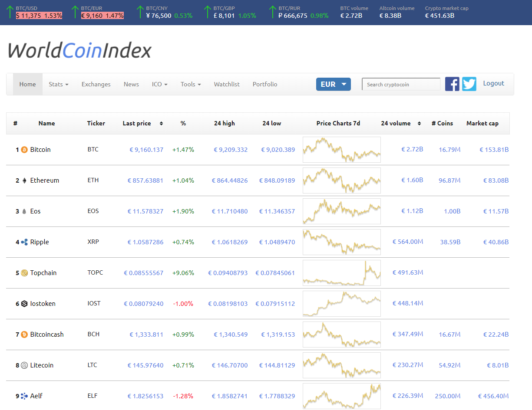Open the Watchlist page
The height and width of the screenshot is (410, 532).
point(227,84)
